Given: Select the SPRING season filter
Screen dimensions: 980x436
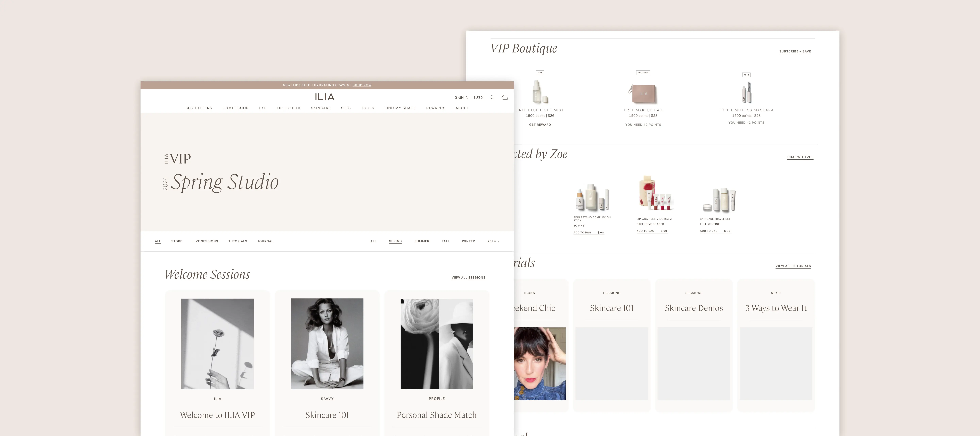Looking at the screenshot, I should click(395, 241).
